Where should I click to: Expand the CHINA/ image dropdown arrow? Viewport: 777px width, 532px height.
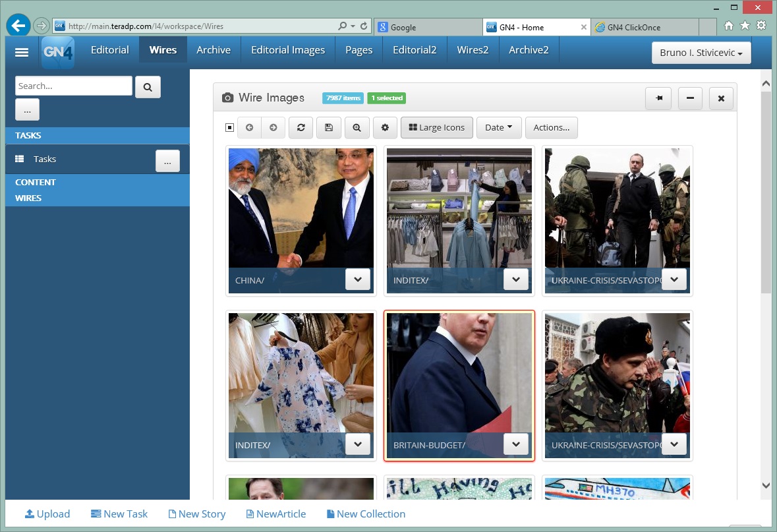(358, 280)
